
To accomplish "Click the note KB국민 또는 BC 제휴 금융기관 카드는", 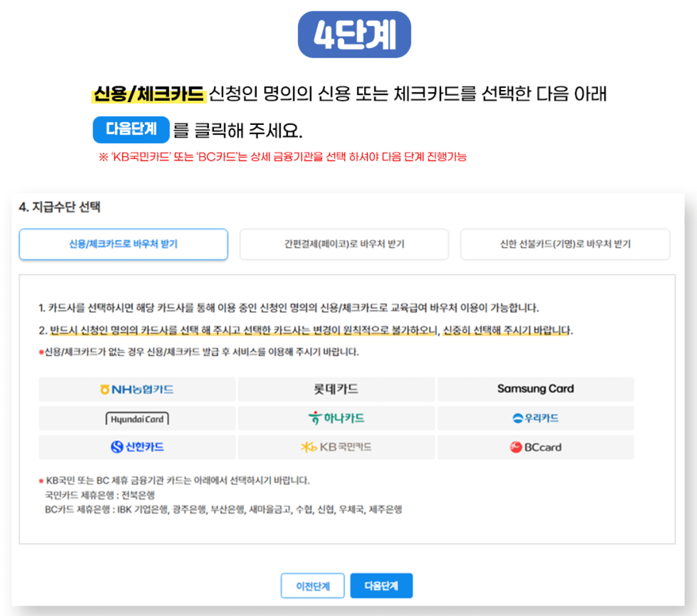I will (174, 480).
